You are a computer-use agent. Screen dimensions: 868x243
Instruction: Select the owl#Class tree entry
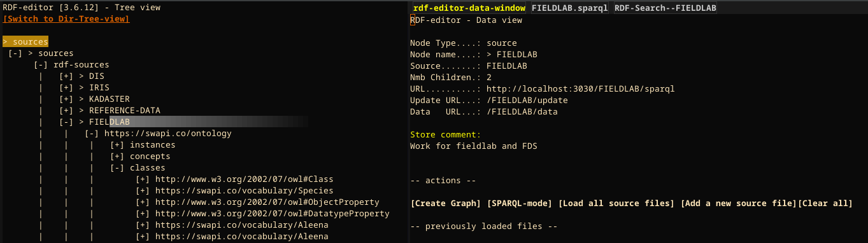(x=245, y=179)
